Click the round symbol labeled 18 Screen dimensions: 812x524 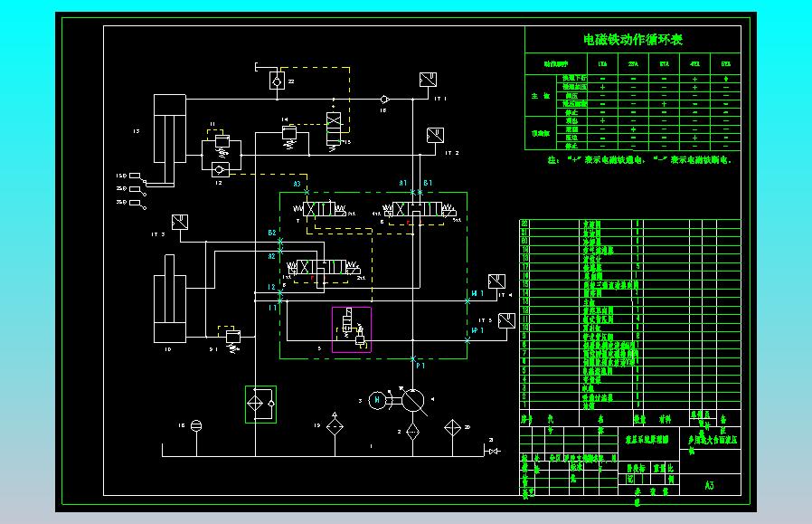pyautogui.click(x=196, y=425)
